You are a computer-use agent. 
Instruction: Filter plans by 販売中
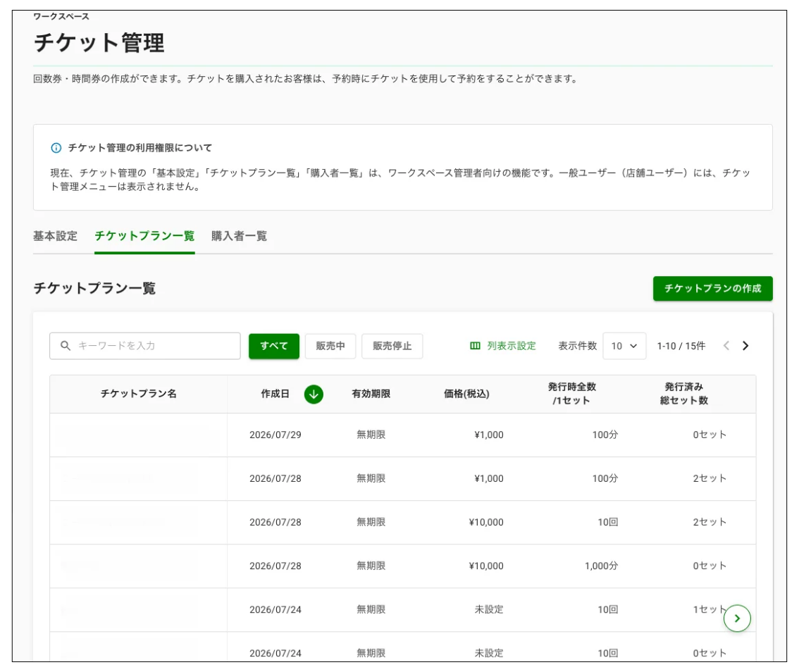[330, 346]
